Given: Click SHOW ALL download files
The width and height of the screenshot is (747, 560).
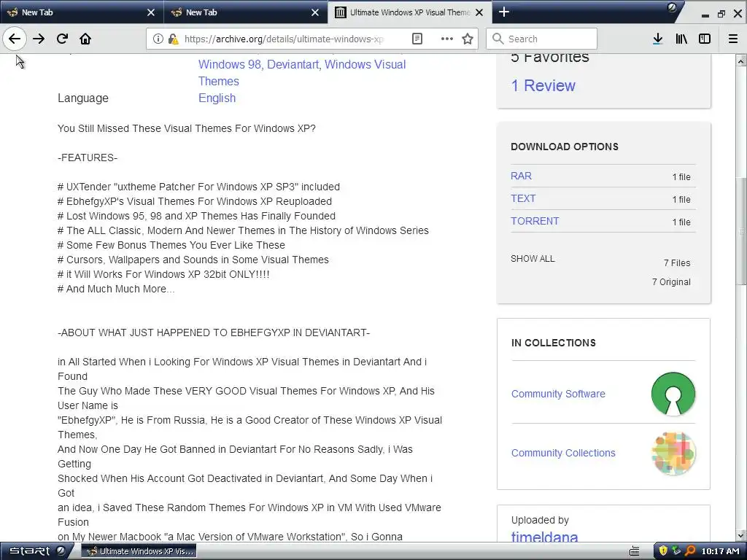Looking at the screenshot, I should coord(533,259).
